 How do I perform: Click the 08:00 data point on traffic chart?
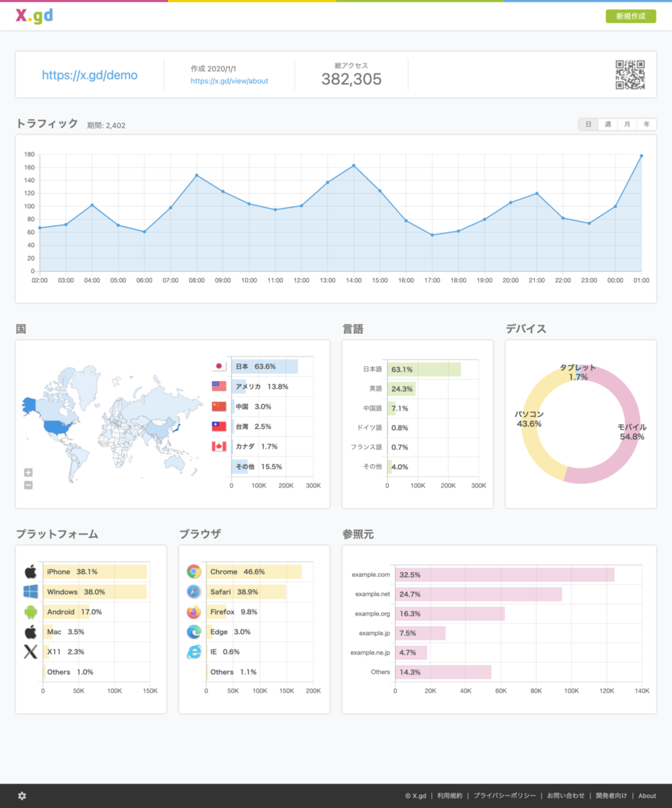(x=197, y=175)
